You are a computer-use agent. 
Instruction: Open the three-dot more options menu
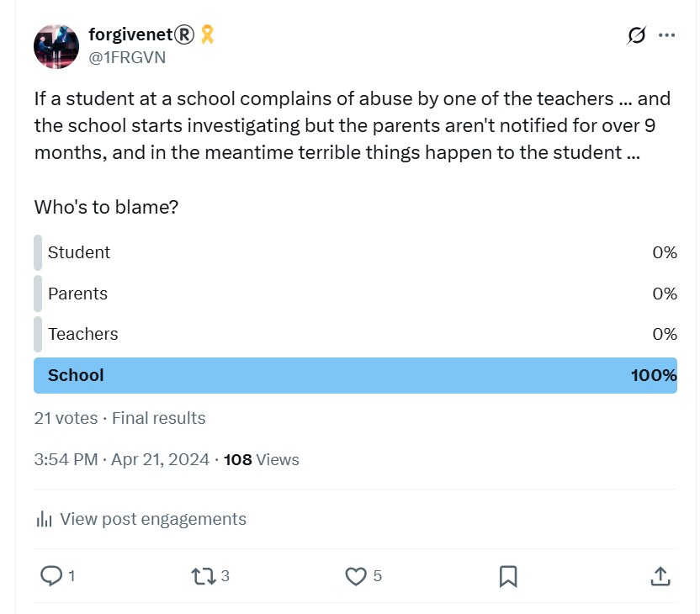[x=666, y=35]
